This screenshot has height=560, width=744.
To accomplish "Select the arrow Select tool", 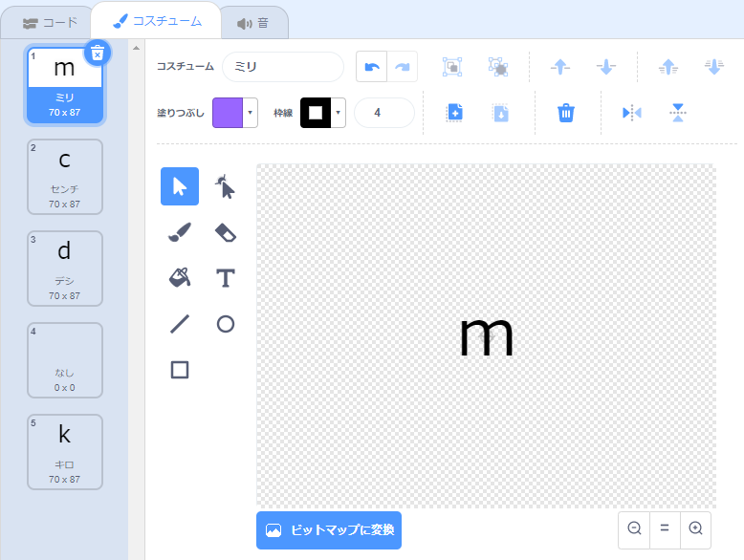I will [x=180, y=186].
